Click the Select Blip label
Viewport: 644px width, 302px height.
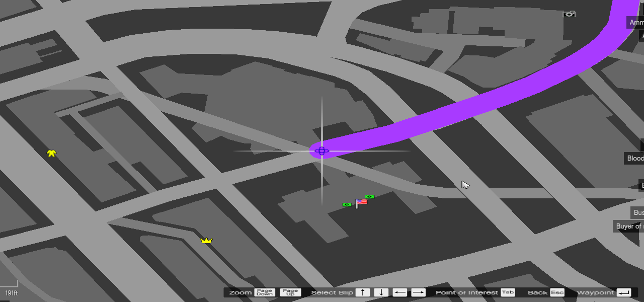[332, 292]
